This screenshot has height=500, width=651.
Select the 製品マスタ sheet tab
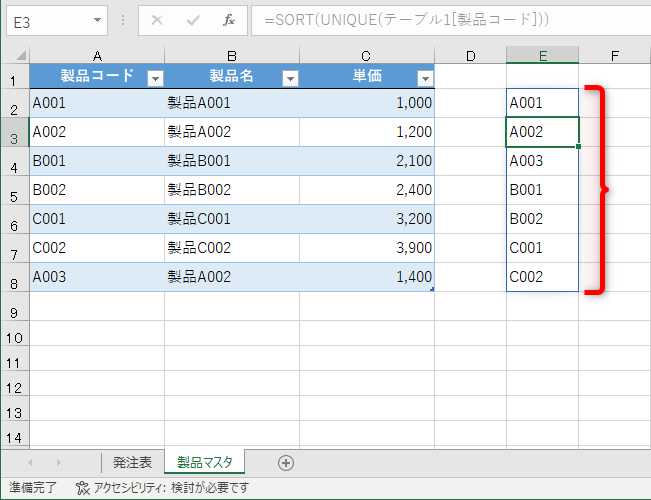pyautogui.click(x=205, y=462)
